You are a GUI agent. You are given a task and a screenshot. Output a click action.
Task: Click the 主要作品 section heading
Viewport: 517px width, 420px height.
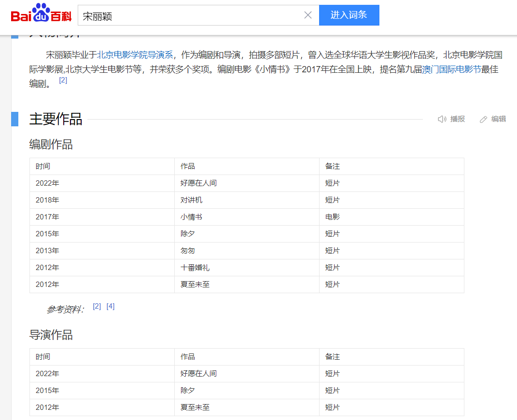pos(56,119)
